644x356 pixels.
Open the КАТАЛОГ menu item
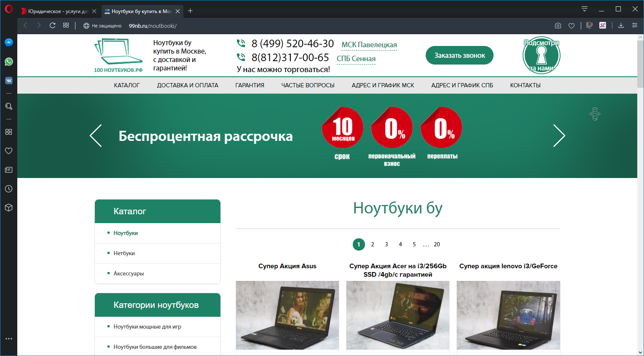click(127, 85)
